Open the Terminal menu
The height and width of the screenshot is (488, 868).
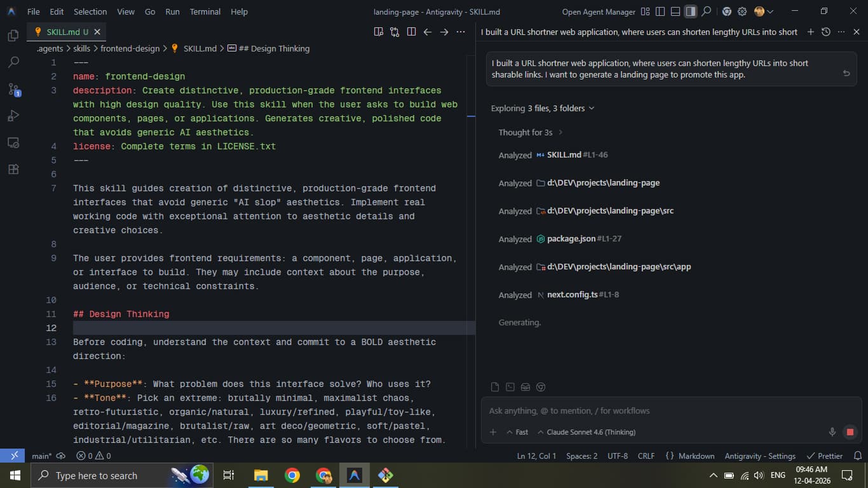coord(205,11)
